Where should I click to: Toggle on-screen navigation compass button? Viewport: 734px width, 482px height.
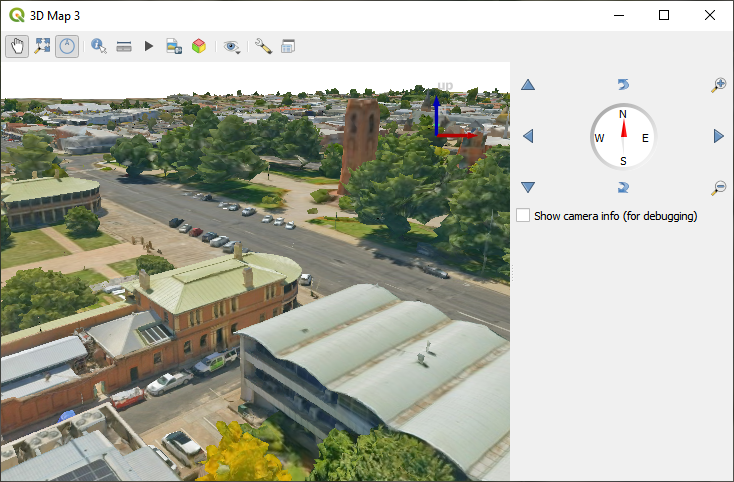pyautogui.click(x=67, y=46)
